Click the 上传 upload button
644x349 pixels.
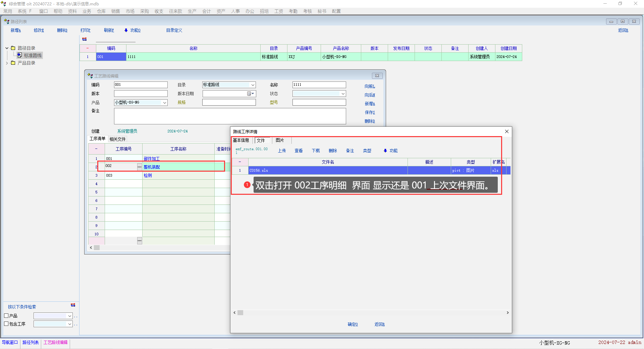pos(282,151)
